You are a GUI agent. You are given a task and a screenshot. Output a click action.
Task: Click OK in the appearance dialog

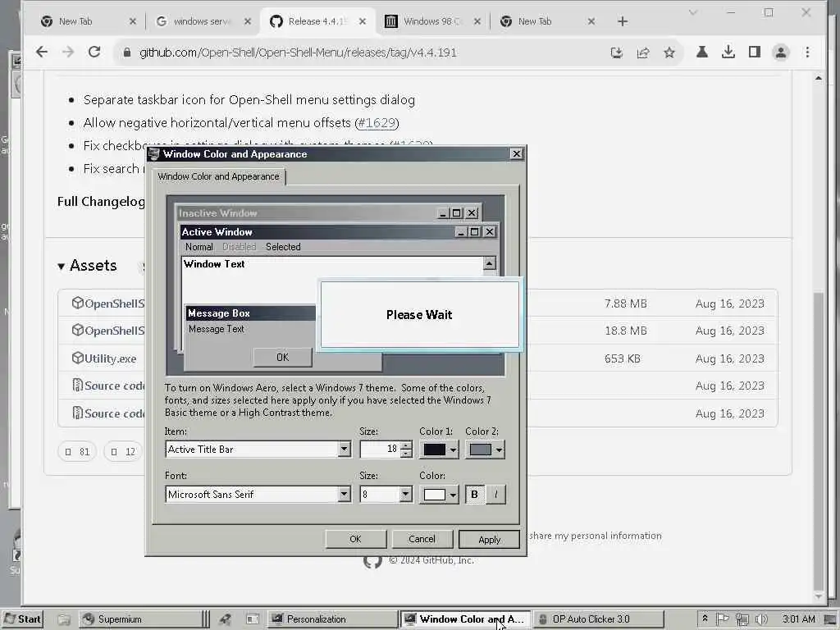355,539
